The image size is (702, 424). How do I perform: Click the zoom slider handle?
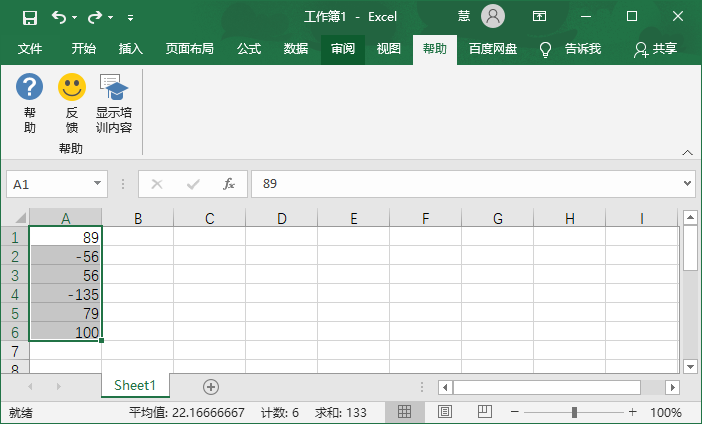click(x=574, y=412)
